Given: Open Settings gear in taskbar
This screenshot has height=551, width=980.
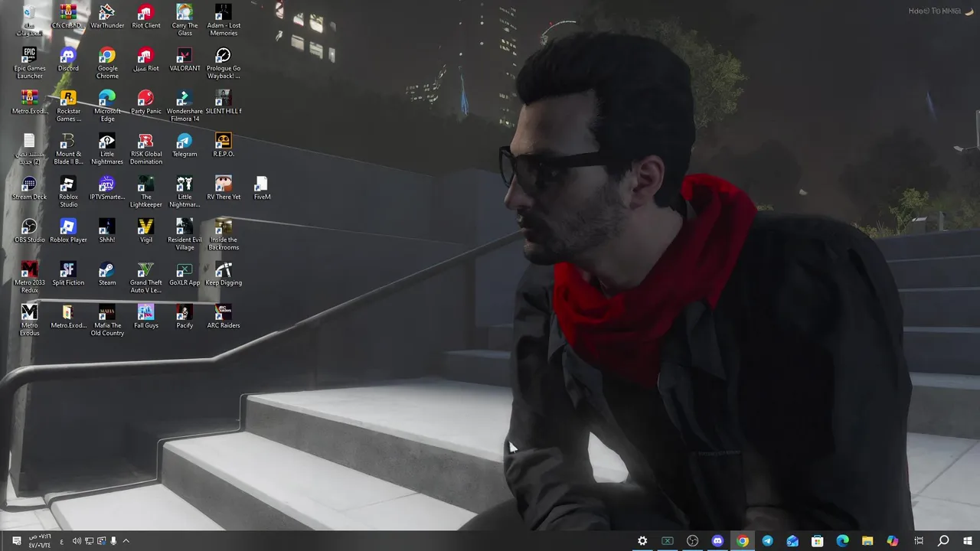Looking at the screenshot, I should click(642, 541).
